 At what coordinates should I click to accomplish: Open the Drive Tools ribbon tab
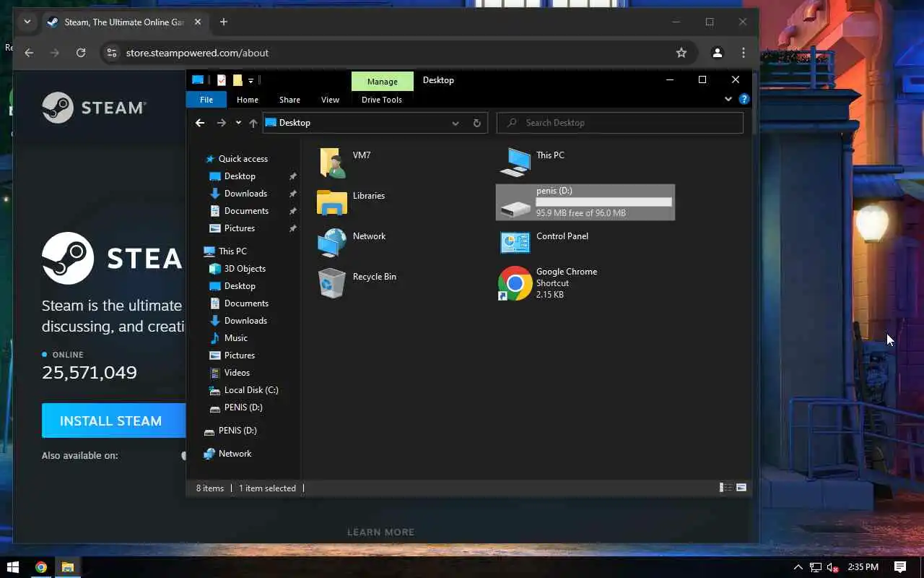point(382,100)
